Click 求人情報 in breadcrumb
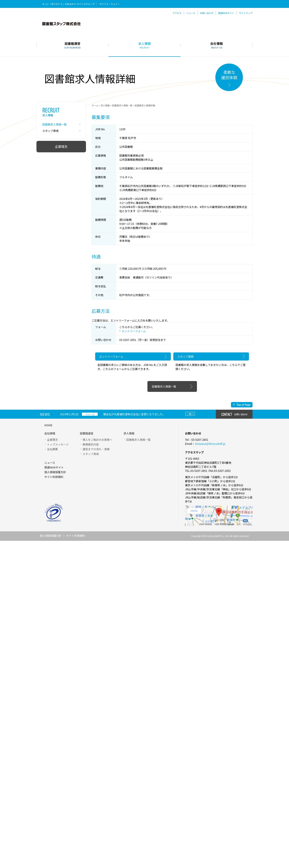The image size is (289, 868). click(105, 105)
